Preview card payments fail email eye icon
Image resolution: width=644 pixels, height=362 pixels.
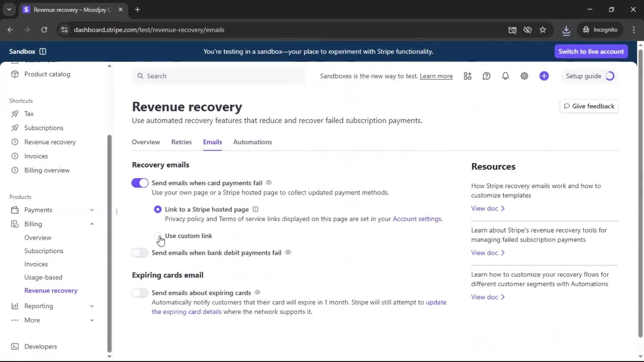click(x=269, y=183)
